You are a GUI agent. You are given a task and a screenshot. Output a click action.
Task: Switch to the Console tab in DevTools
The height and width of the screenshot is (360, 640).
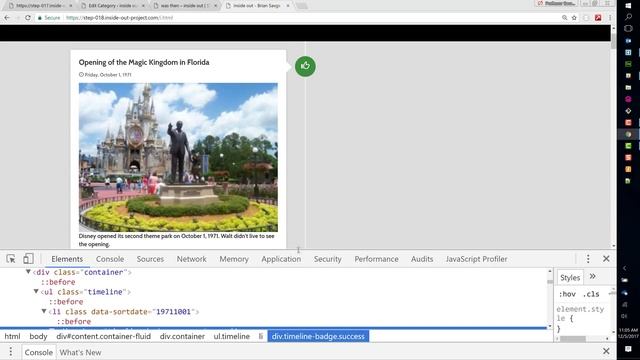[110, 259]
